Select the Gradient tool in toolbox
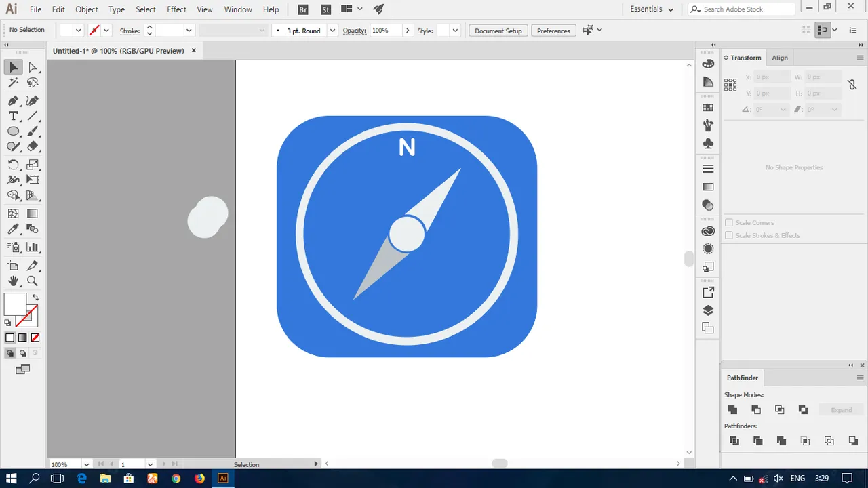The image size is (868, 488). pyautogui.click(x=33, y=213)
